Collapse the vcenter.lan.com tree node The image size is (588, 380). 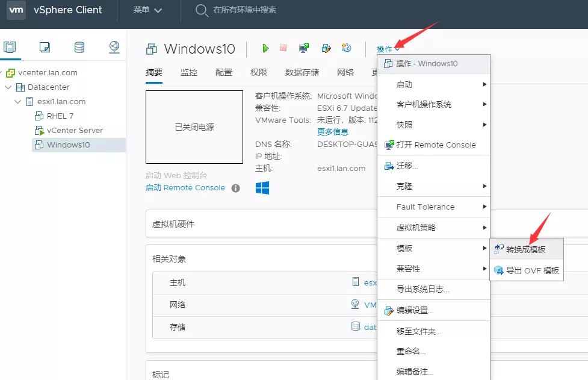tap(2, 73)
